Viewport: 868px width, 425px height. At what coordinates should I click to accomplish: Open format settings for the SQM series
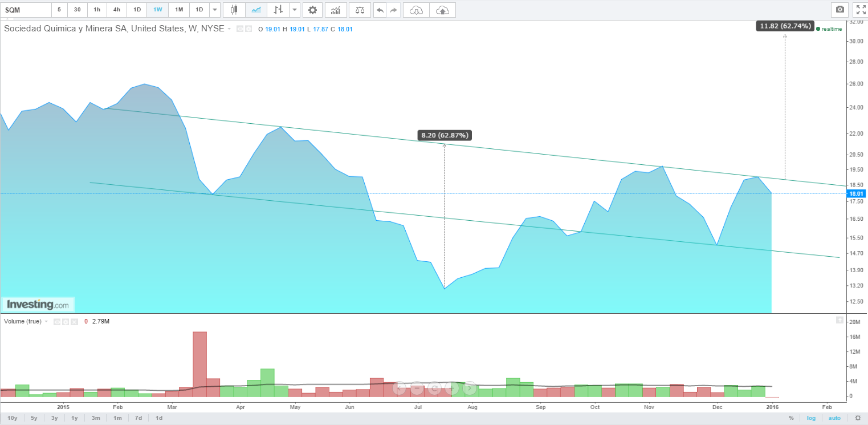point(248,29)
